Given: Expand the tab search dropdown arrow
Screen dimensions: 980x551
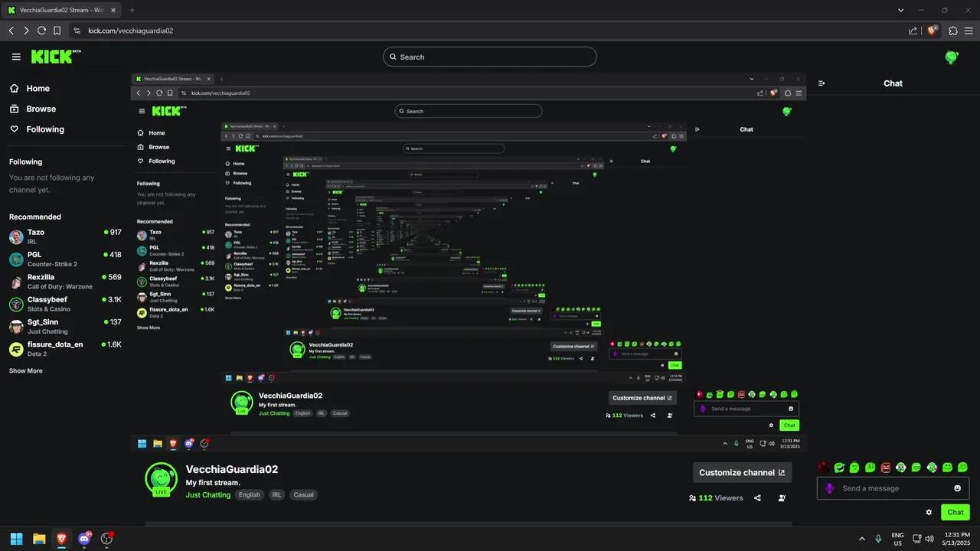Looking at the screenshot, I should 900,10.
